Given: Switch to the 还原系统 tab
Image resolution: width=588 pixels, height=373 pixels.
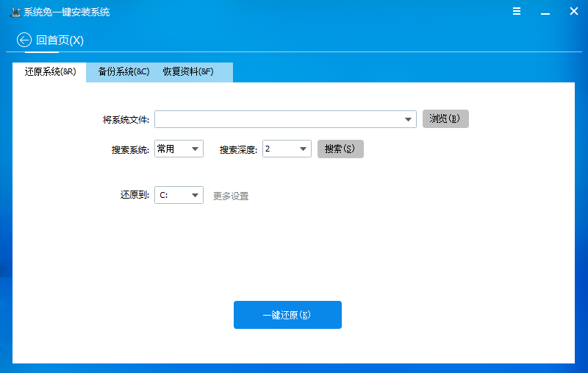Looking at the screenshot, I should click(49, 72).
